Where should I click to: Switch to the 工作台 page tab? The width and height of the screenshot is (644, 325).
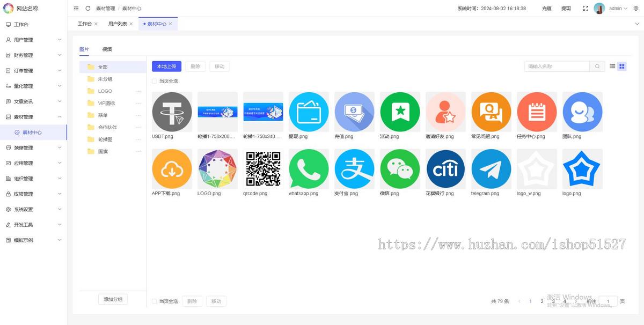[84, 24]
